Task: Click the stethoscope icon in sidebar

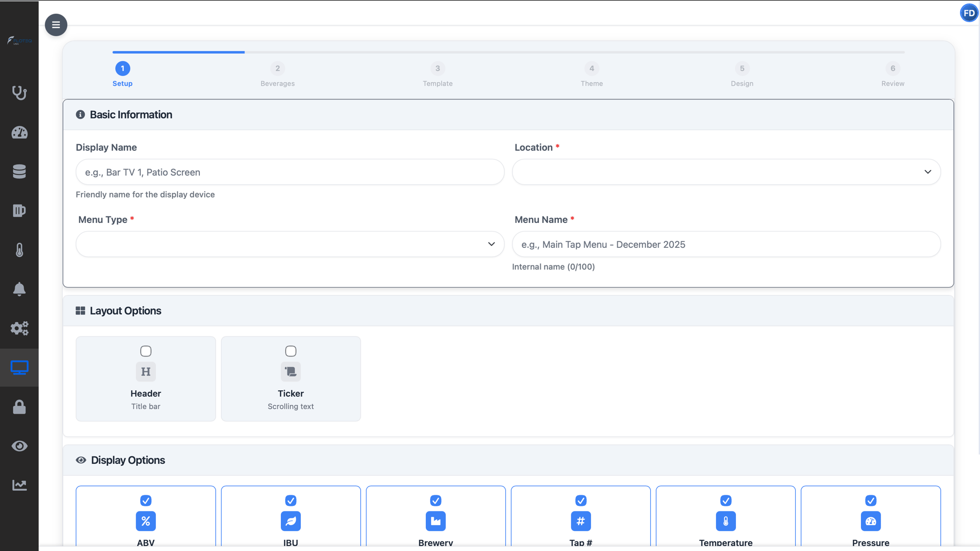Action: pyautogui.click(x=19, y=93)
